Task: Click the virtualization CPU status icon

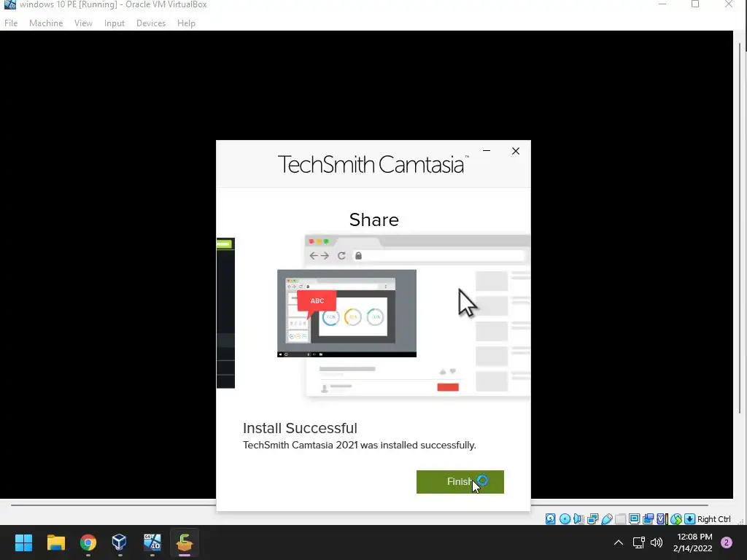Action: click(661, 519)
